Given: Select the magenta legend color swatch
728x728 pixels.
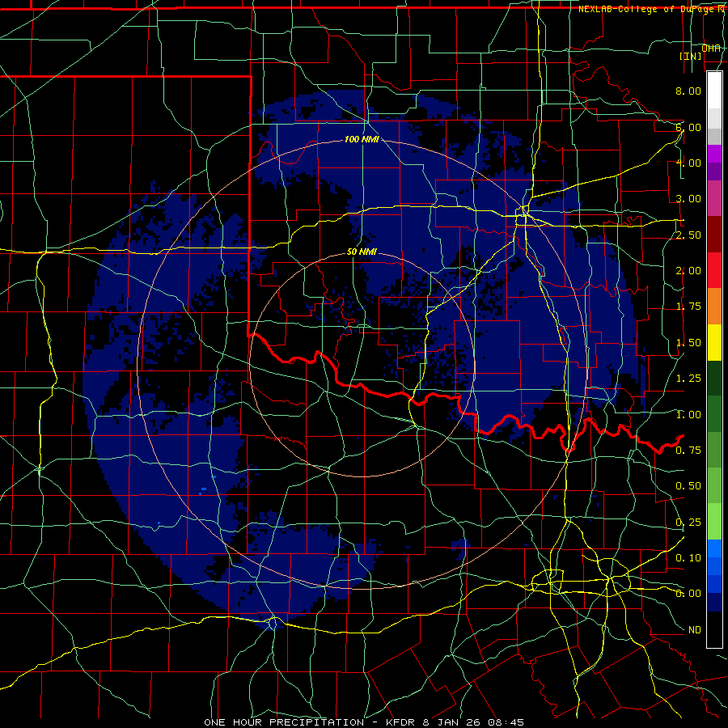Looking at the screenshot, I should tap(714, 154).
